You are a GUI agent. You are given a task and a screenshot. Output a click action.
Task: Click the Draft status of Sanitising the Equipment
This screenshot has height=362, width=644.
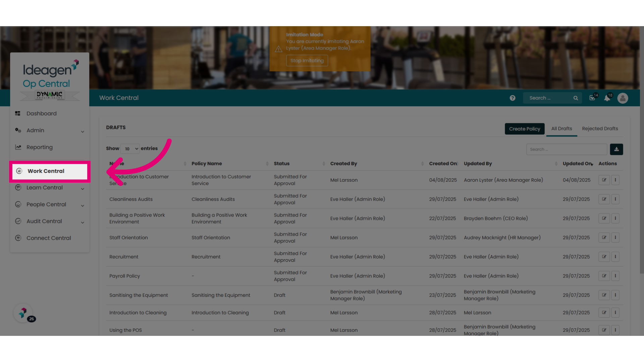279,295
